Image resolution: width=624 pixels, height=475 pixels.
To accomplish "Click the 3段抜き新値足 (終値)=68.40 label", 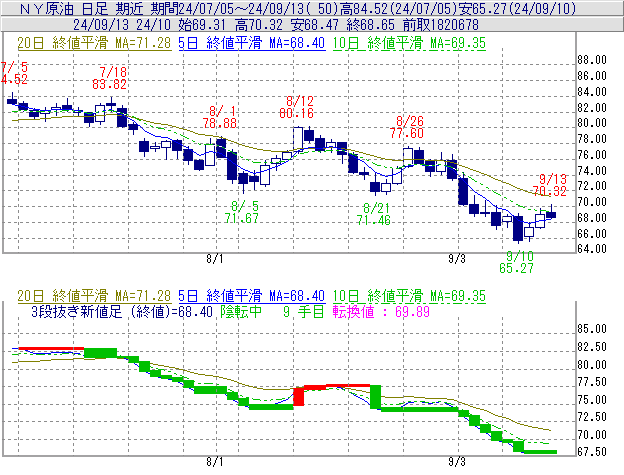I will point(122,311).
